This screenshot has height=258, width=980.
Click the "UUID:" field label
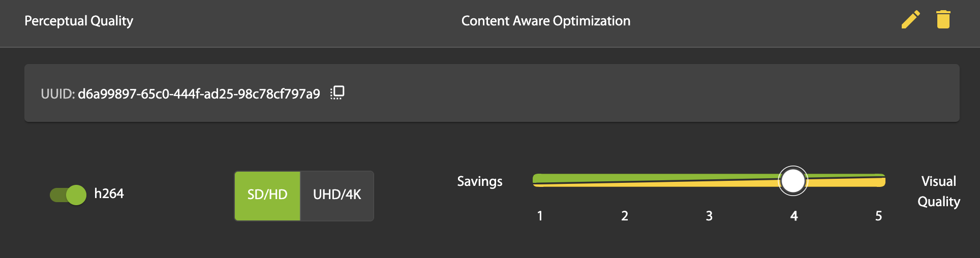57,94
